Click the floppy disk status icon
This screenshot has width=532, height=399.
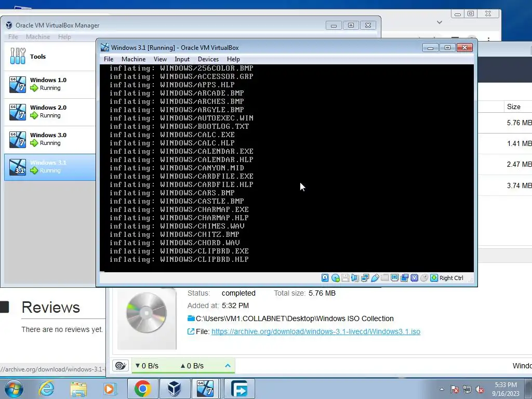click(x=345, y=278)
